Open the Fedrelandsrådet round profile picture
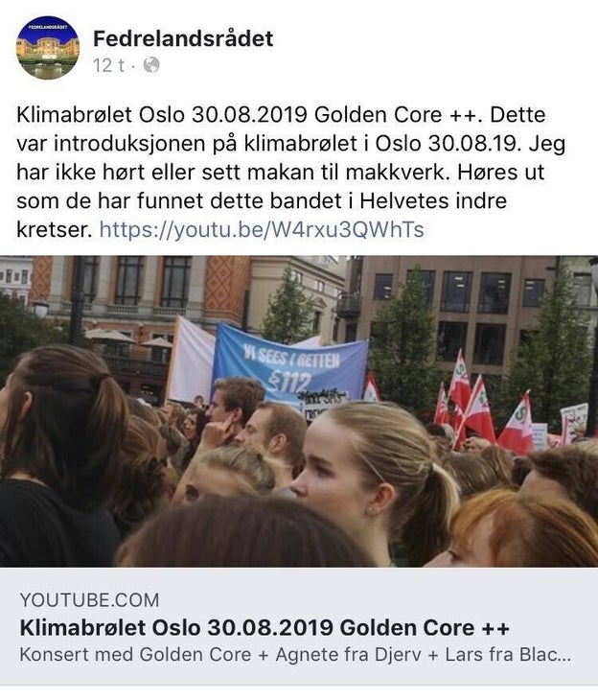598x700 pixels. point(48,48)
